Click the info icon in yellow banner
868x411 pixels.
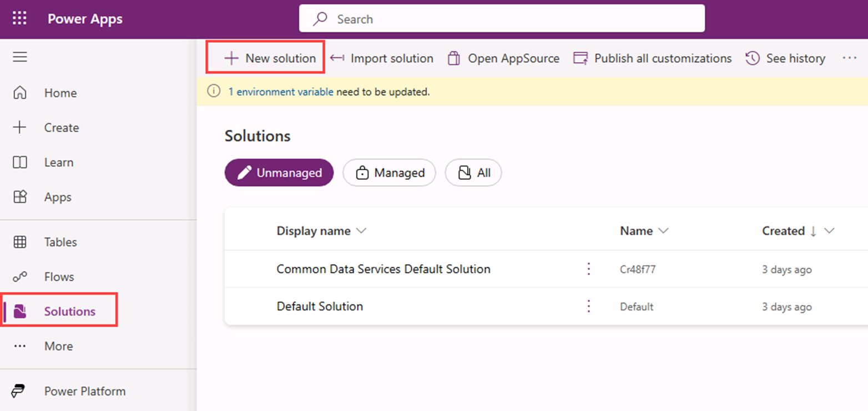pos(214,92)
